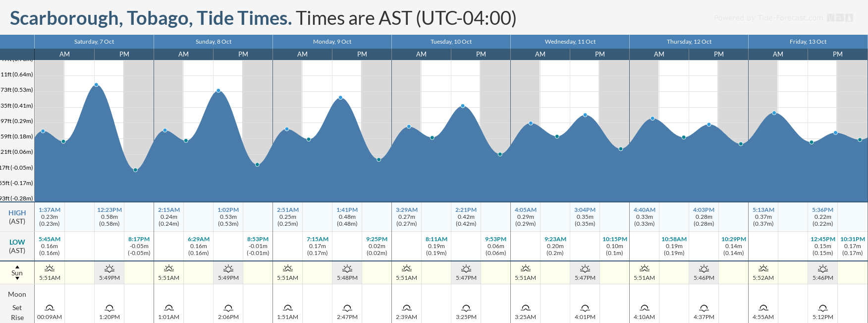Select the Saturday, 7 Oct day header
The image size is (868, 323).
94,42
